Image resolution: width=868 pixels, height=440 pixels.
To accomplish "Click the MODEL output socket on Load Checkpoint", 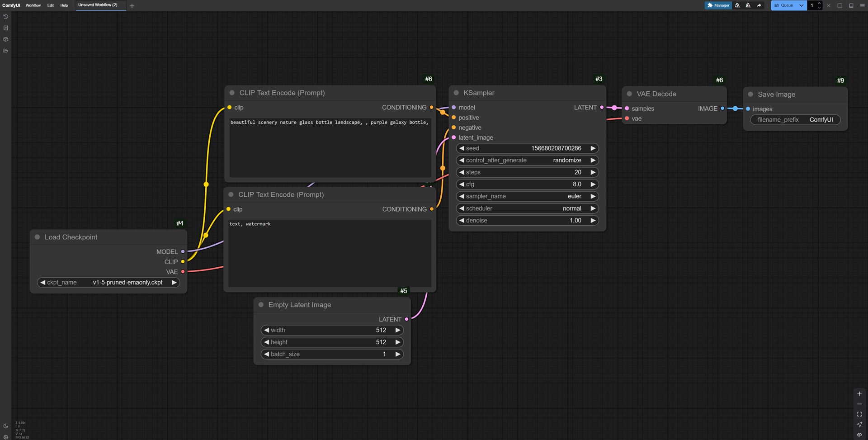I will tap(183, 251).
